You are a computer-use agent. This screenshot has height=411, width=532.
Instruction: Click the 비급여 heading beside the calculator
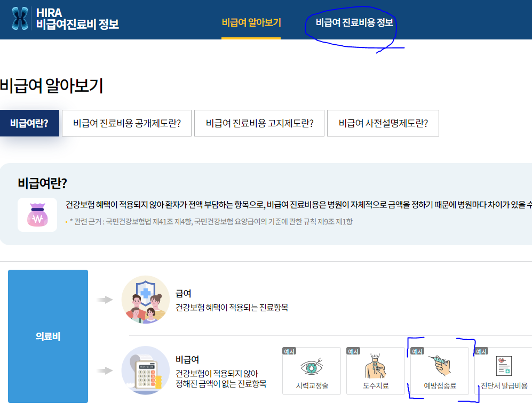coord(187,359)
